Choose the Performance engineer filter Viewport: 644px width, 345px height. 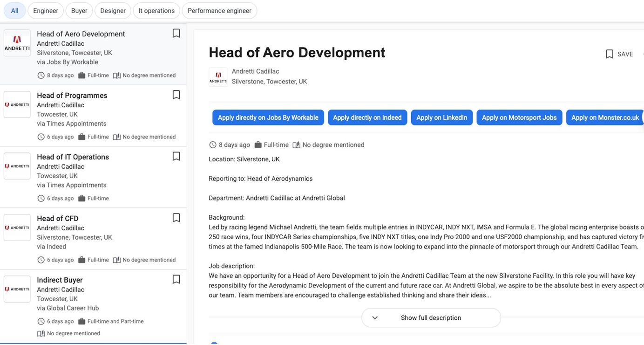click(x=219, y=11)
